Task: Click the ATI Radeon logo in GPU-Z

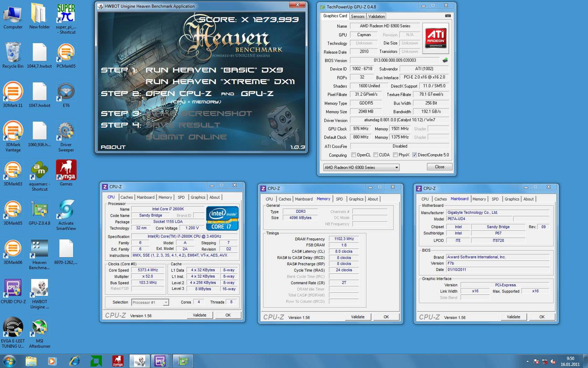Action: point(436,38)
